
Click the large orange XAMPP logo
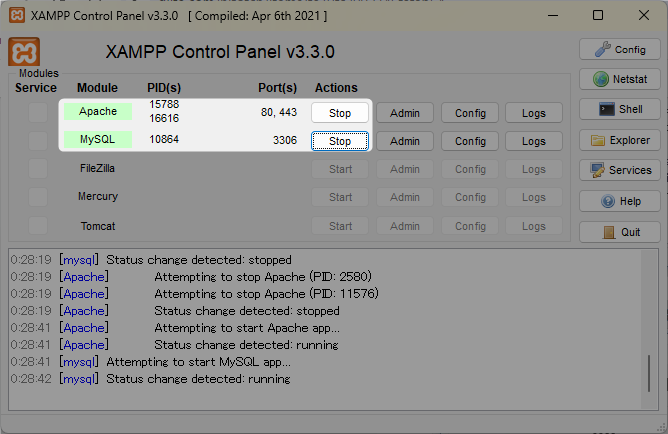[x=24, y=52]
